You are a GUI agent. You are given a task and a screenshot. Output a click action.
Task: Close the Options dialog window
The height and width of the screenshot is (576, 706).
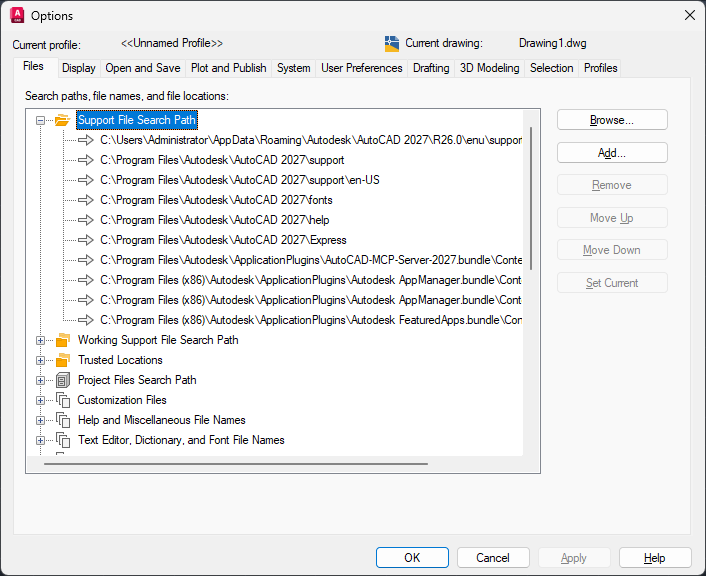[689, 15]
